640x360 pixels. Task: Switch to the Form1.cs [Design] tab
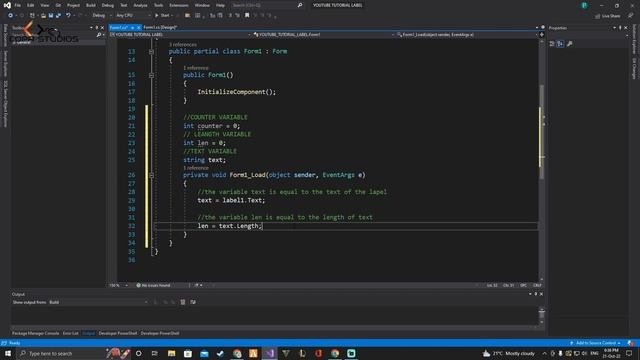(x=160, y=27)
